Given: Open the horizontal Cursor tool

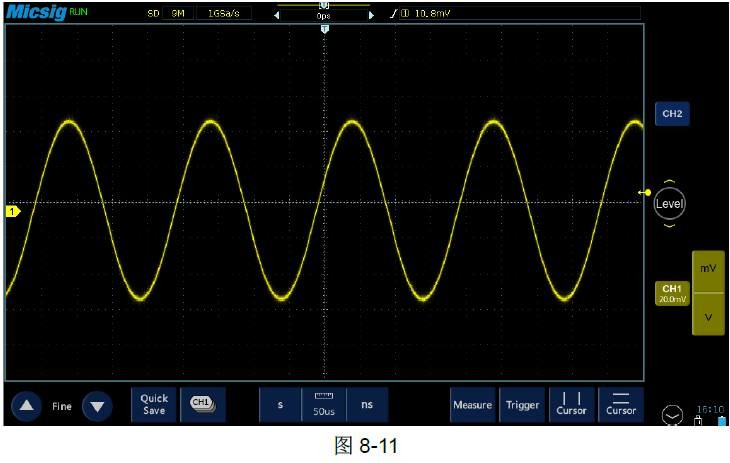Looking at the screenshot, I should (620, 404).
